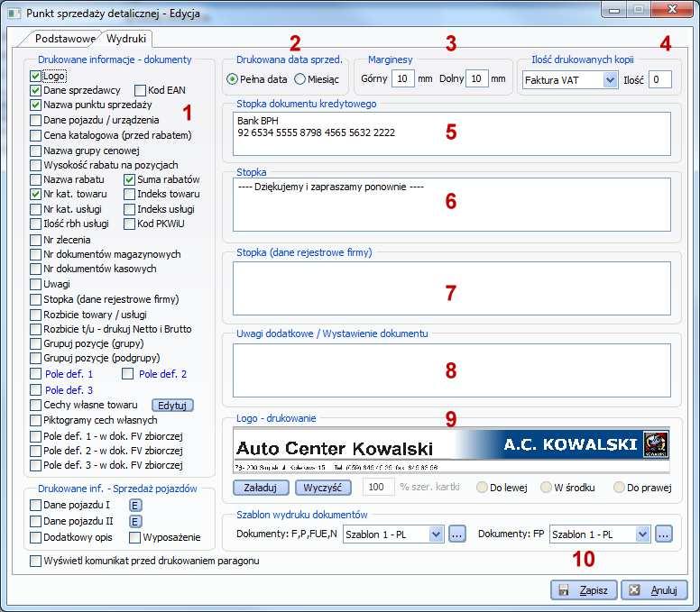Click in the Stopka dokumentu kredytowego text area
The image size is (700, 612).
[x=451, y=133]
